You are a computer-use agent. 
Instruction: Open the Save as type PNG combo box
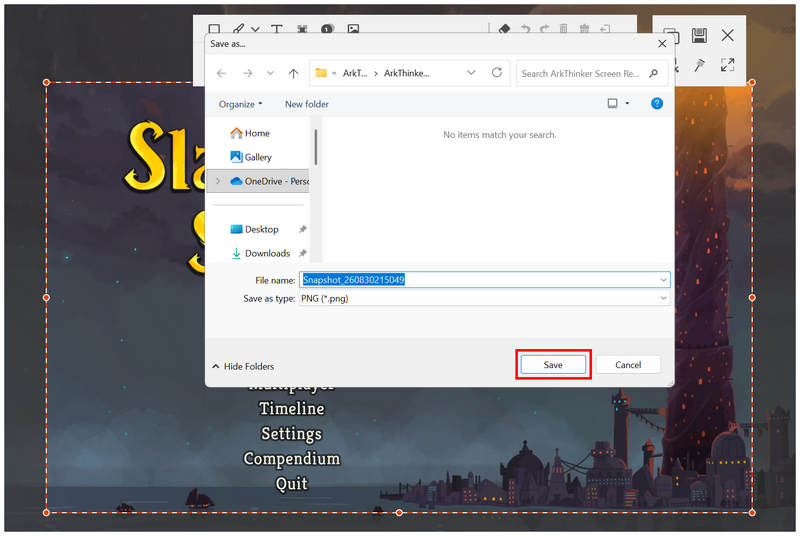click(x=484, y=298)
